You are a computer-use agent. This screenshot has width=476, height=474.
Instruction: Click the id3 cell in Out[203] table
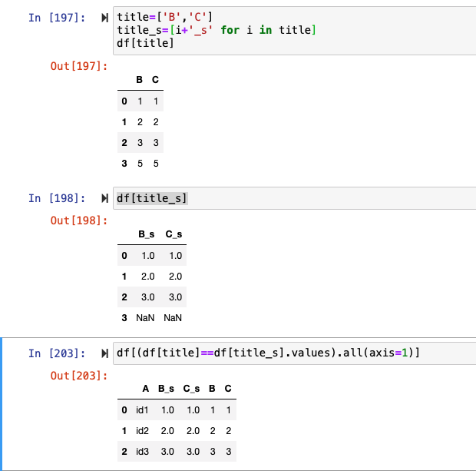click(x=142, y=452)
